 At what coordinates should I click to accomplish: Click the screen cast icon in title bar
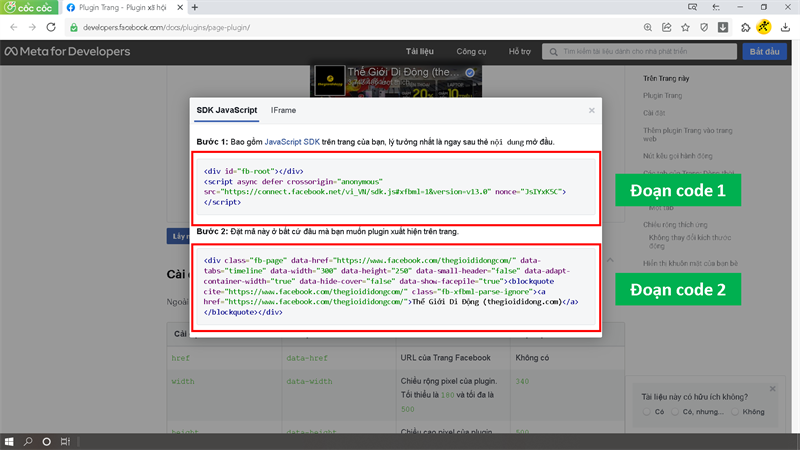[x=692, y=7]
